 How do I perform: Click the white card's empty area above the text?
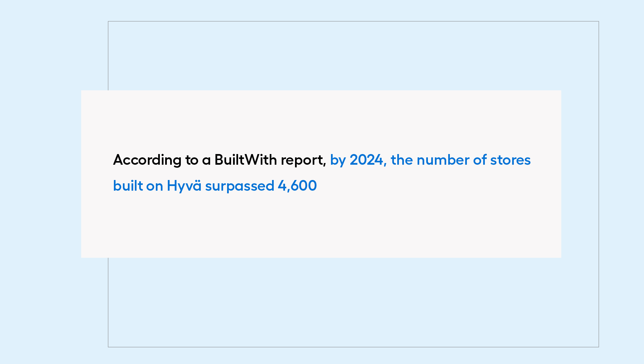click(321, 120)
